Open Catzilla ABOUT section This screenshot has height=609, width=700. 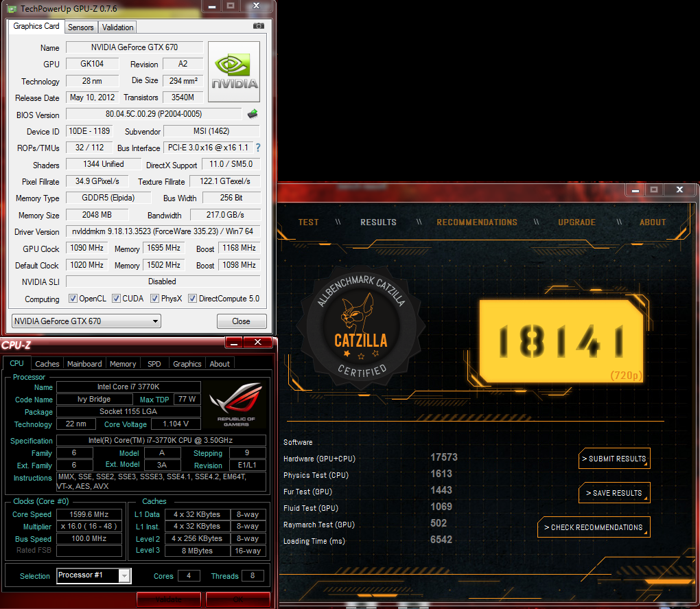652,222
